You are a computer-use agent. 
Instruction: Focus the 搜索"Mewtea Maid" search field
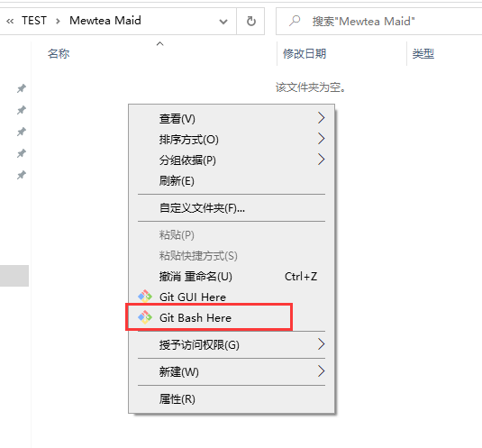378,22
